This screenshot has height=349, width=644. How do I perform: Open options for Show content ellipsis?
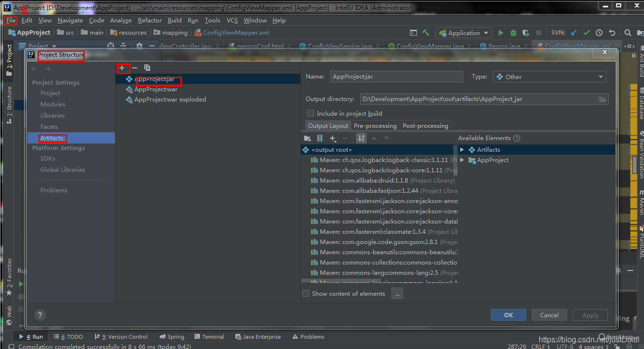397,293
